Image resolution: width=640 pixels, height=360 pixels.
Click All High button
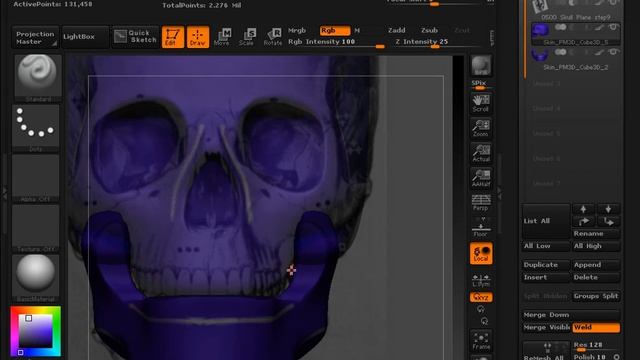[x=596, y=246]
